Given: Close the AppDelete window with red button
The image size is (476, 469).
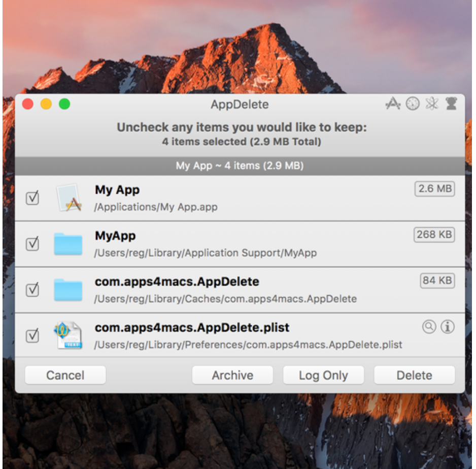Looking at the screenshot, I should tap(28, 104).
